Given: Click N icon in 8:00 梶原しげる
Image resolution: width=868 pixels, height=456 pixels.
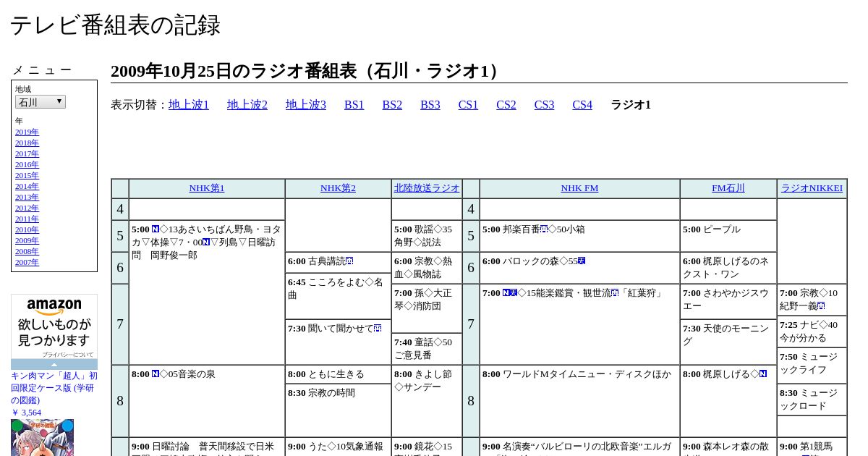Looking at the screenshot, I should (x=763, y=374).
